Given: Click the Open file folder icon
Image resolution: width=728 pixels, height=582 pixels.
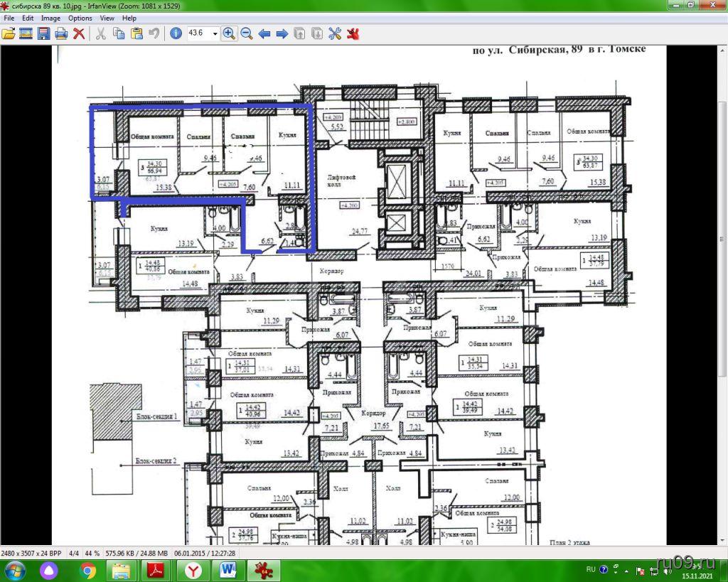Looking at the screenshot, I should (9, 33).
